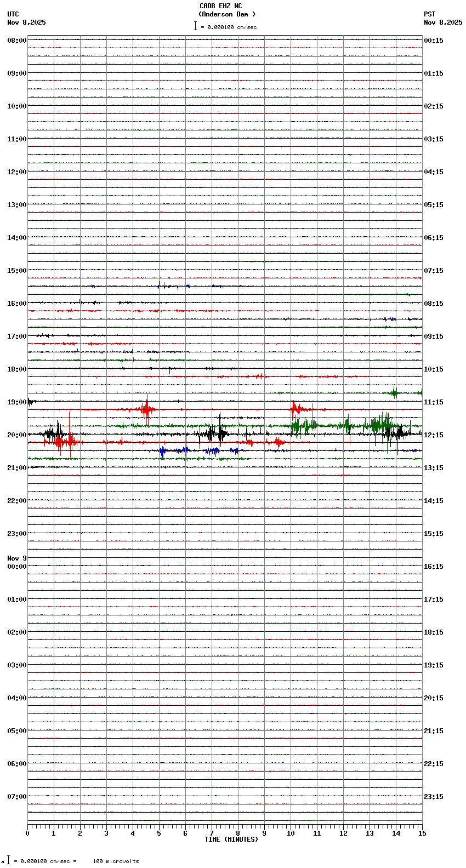Click the PST time label '23:15'
Screen dimensions: 466x868
[434, 797]
